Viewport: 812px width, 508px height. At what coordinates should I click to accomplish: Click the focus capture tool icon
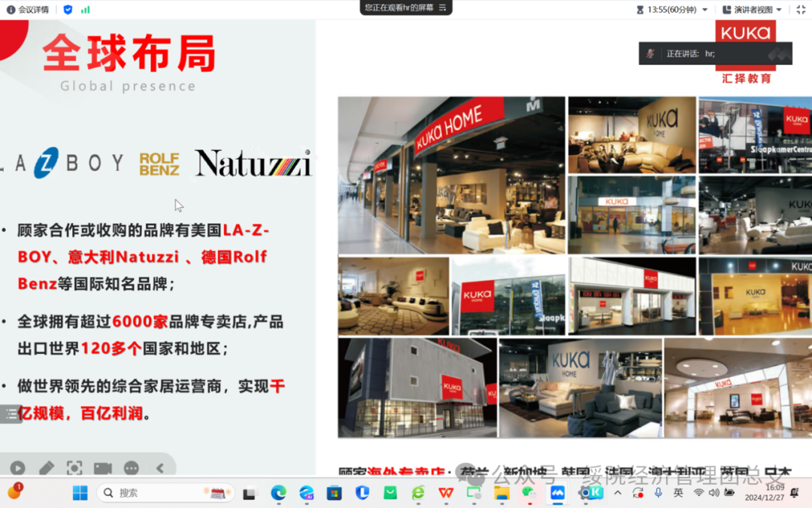74,468
